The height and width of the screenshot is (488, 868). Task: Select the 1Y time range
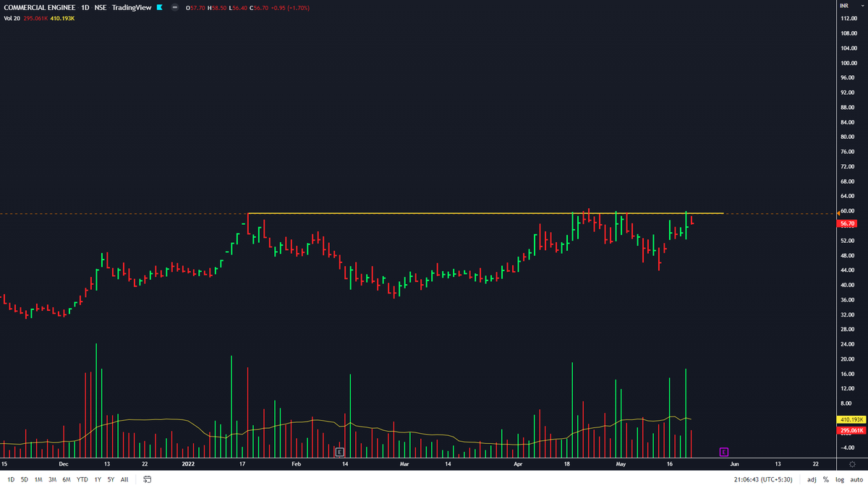pos(98,479)
